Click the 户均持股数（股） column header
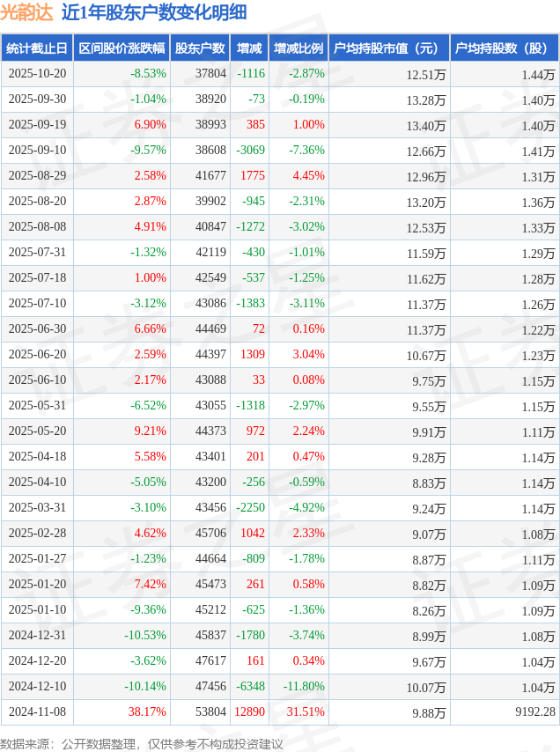This screenshot has width=560, height=752. 504,48
